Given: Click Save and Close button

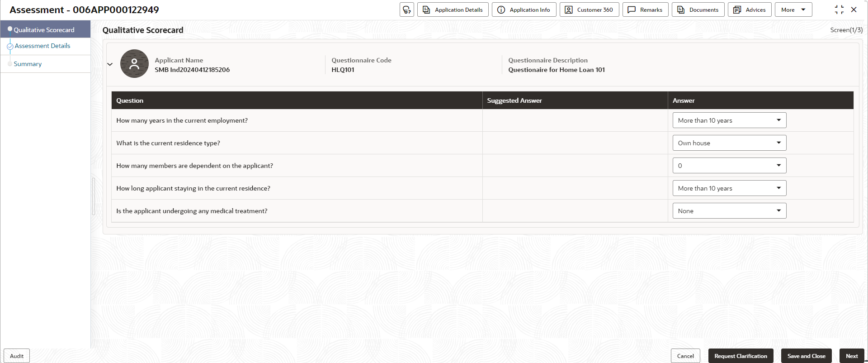Looking at the screenshot, I should pyautogui.click(x=806, y=356).
